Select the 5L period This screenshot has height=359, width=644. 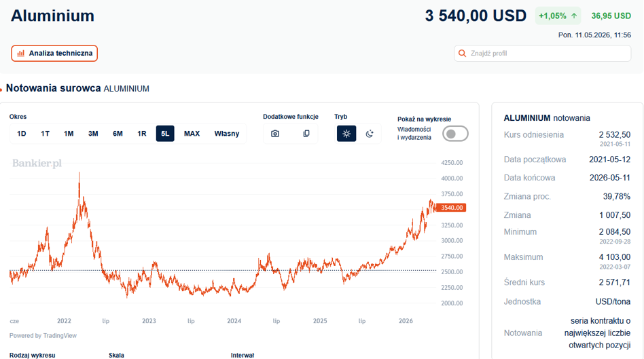pos(165,134)
